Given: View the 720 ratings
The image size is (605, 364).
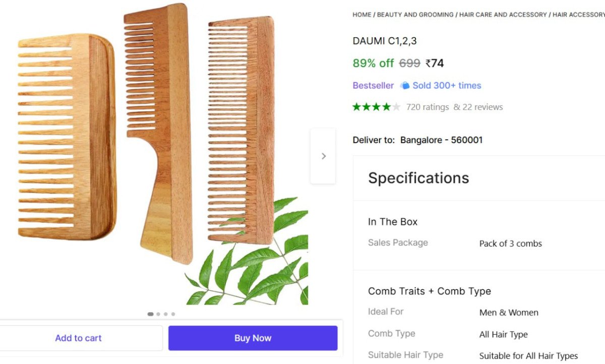Looking at the screenshot, I should click(428, 107).
